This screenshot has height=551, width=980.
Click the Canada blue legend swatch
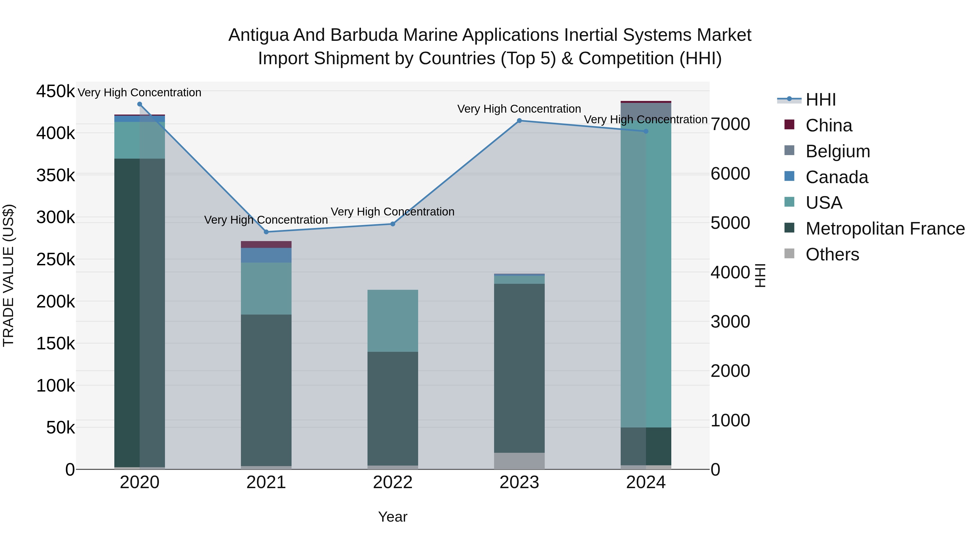coord(789,176)
